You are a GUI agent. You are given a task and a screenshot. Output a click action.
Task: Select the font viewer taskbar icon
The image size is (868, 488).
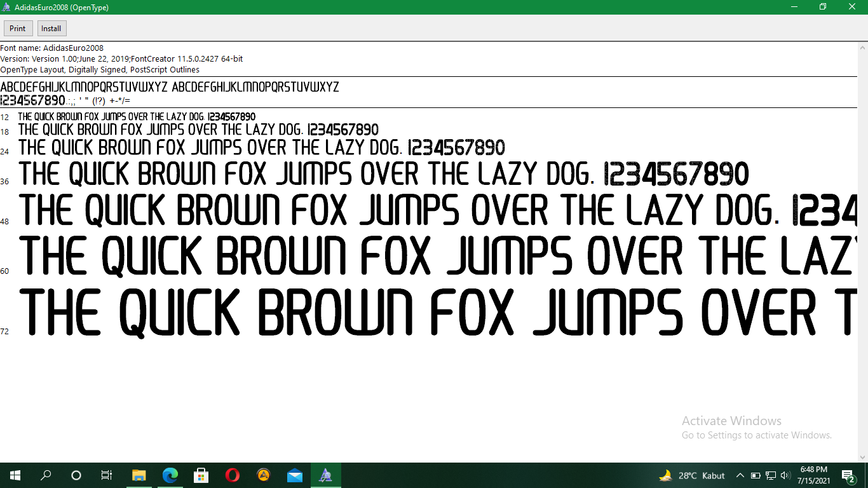[325, 475]
